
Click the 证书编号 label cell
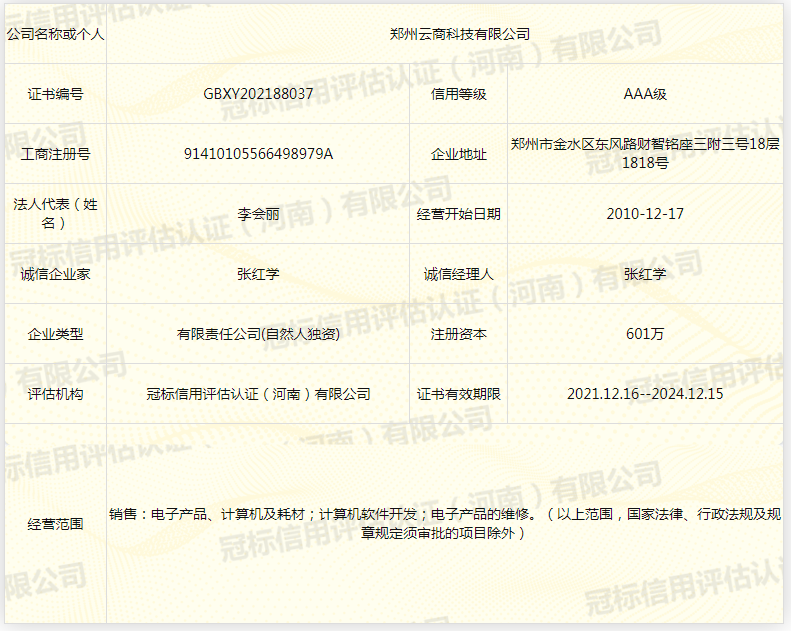point(55,94)
